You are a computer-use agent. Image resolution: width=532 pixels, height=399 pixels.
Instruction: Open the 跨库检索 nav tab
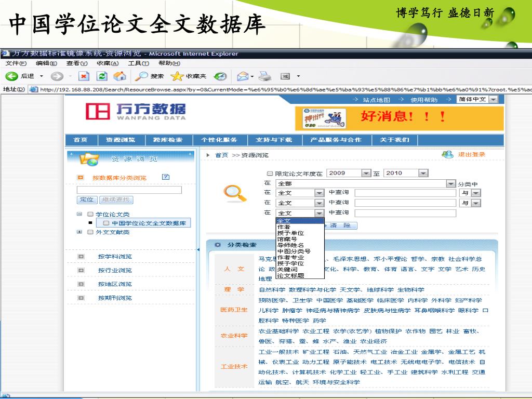(x=168, y=140)
